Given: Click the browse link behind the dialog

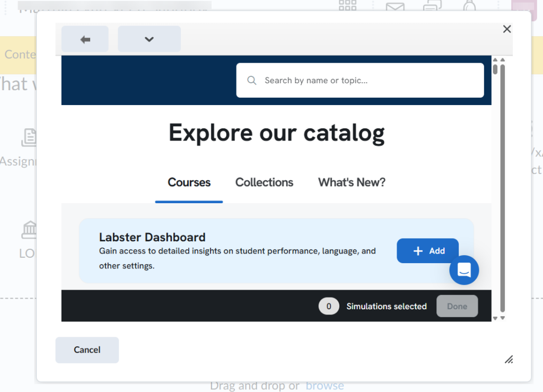Looking at the screenshot, I should coord(325,386).
